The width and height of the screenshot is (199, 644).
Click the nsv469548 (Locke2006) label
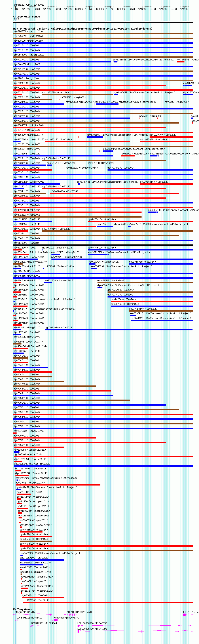tap(111, 280)
